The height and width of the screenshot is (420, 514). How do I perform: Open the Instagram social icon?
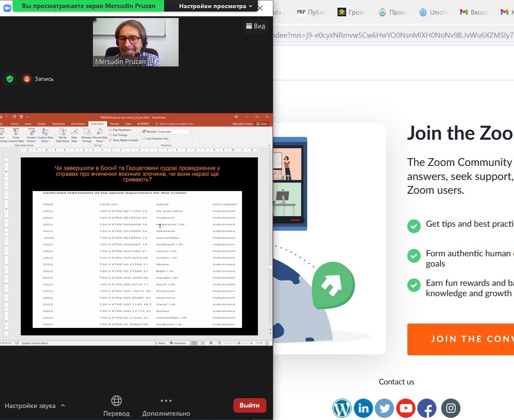[451, 408]
